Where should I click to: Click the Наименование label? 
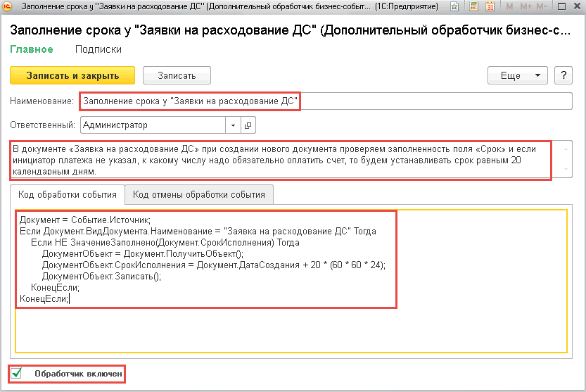(x=42, y=101)
